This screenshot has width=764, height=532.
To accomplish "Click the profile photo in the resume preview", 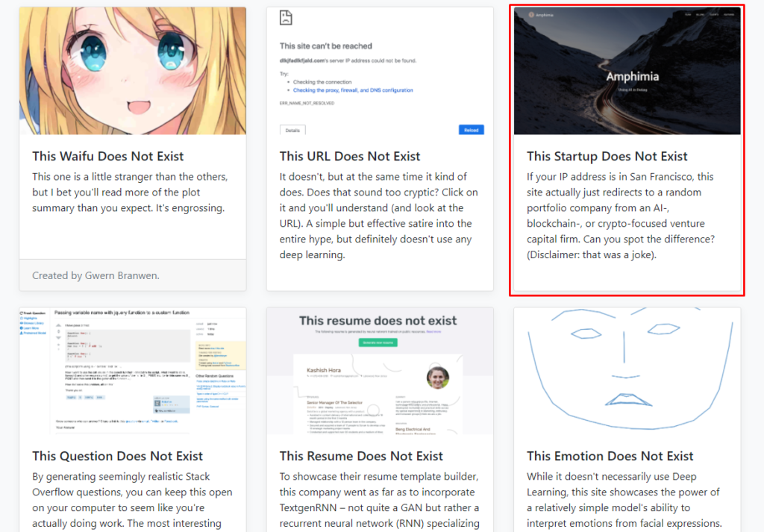I will pyautogui.click(x=437, y=378).
